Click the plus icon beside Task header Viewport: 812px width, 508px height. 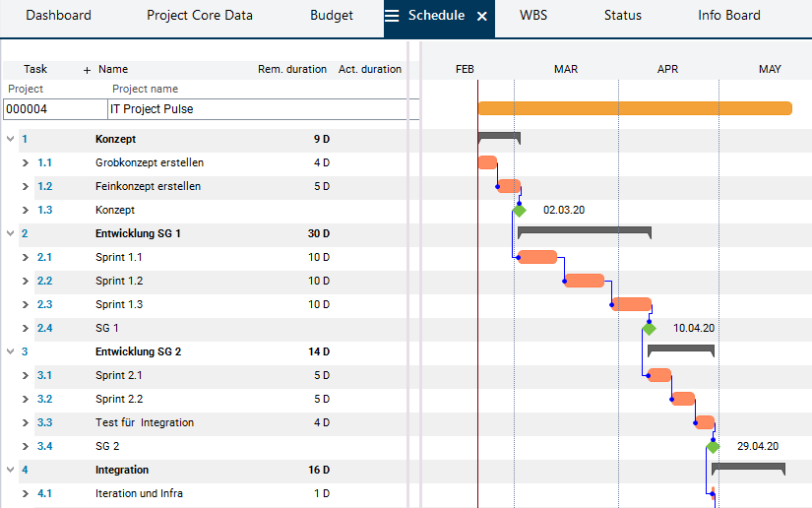87,70
